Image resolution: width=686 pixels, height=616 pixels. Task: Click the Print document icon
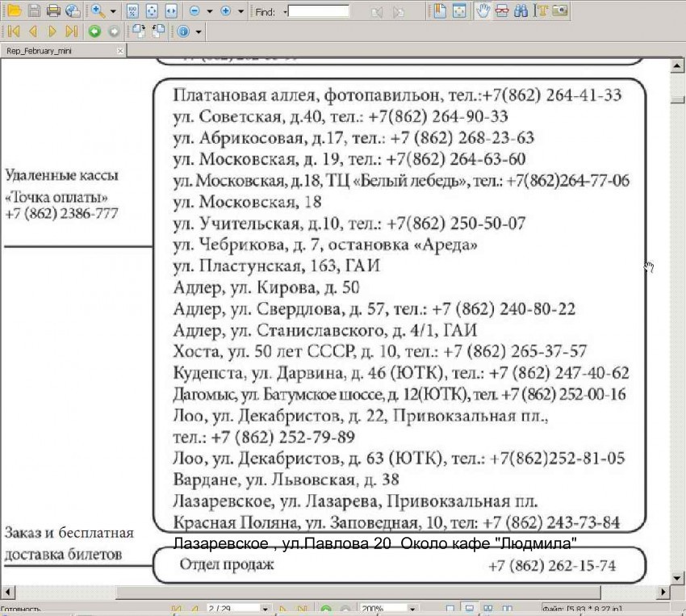click(53, 11)
